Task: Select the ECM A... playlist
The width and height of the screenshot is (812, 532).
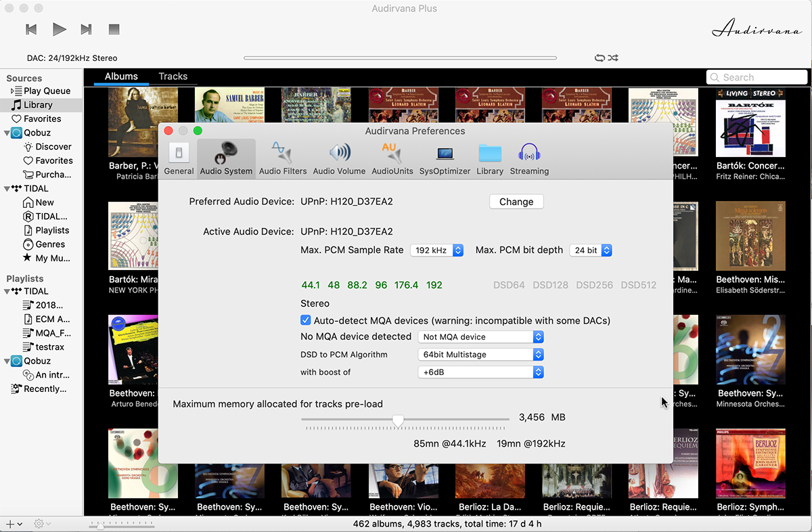Action: coord(52,319)
